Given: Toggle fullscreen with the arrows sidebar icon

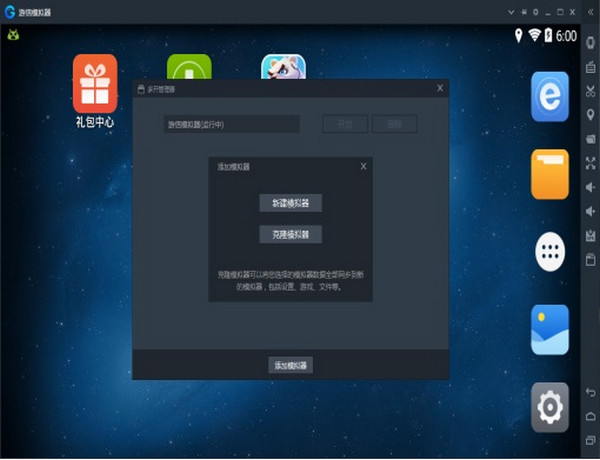Looking at the screenshot, I should pos(590,163).
